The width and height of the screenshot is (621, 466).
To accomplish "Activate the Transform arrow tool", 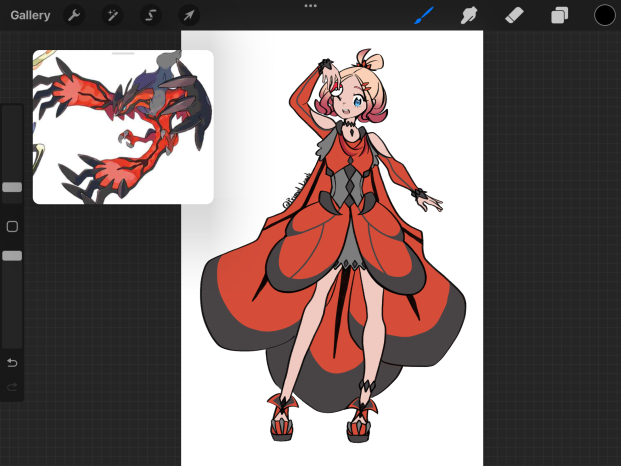I will 188,15.
